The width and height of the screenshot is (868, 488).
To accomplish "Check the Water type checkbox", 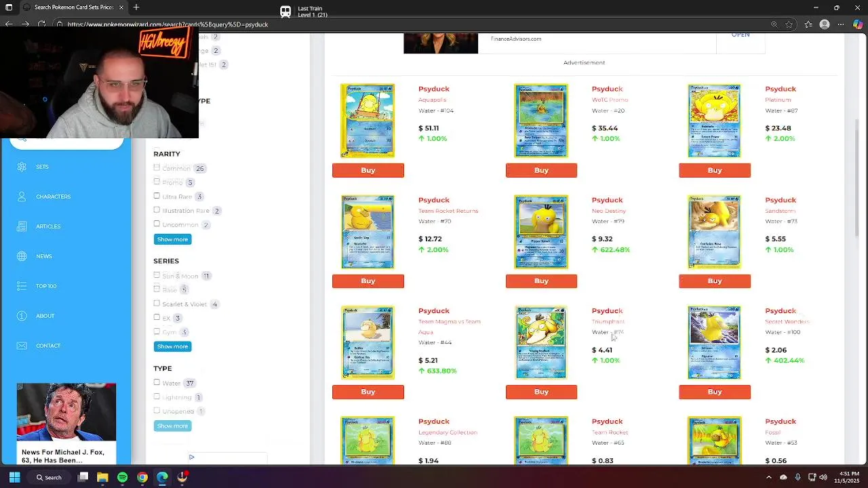I will tap(157, 382).
